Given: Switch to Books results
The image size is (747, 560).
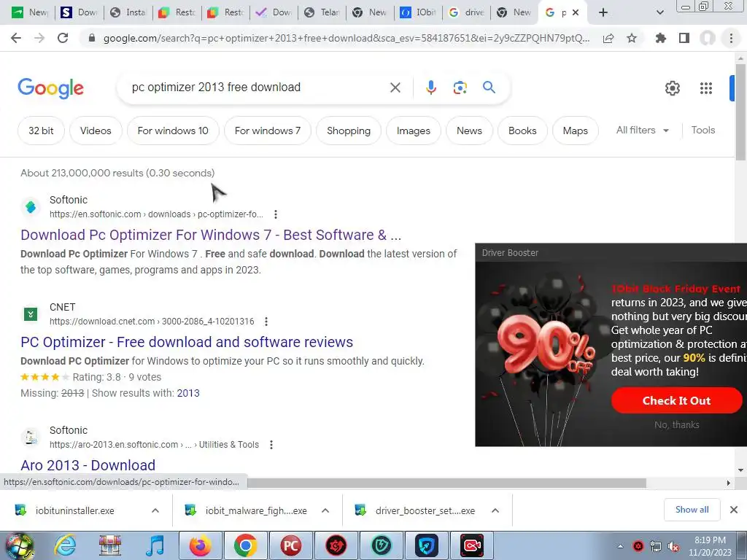Looking at the screenshot, I should tap(522, 131).
